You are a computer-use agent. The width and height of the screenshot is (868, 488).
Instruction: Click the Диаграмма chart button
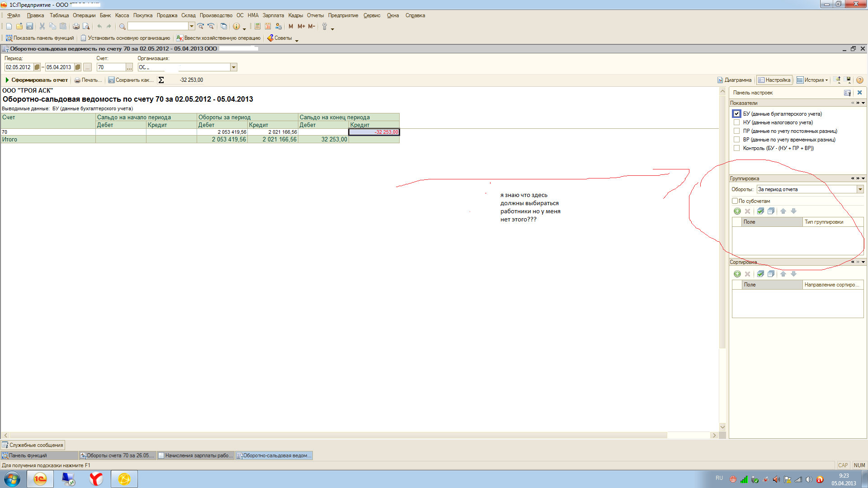click(735, 80)
